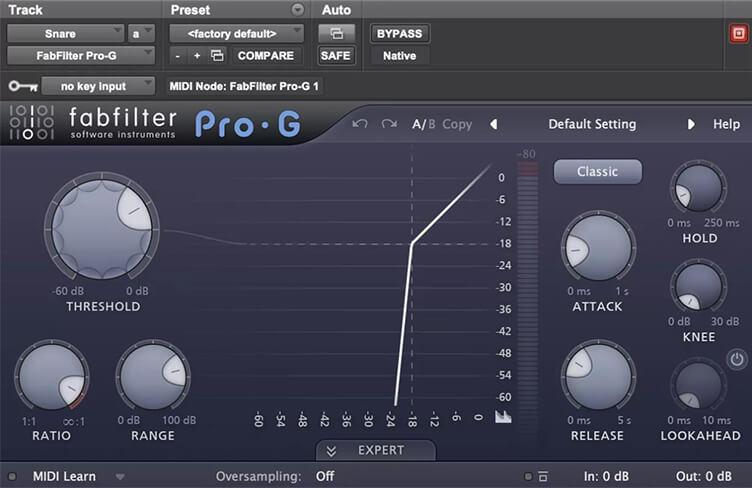752x488 pixels.
Task: Click the -24 value on horizontal scale
Action: coord(391,419)
